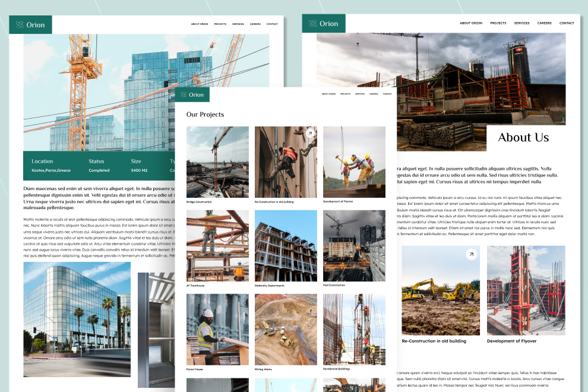588x392 pixels.
Task: Select Services in the right page navigation
Action: [x=521, y=23]
